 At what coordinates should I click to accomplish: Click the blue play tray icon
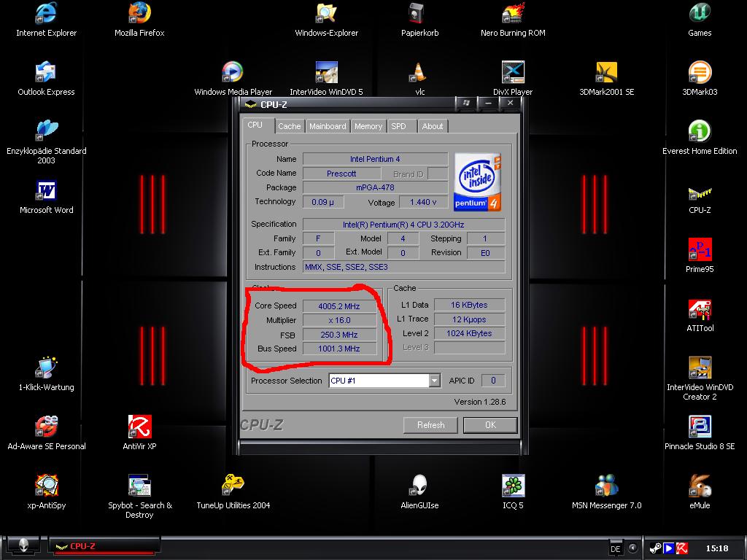[669, 548]
